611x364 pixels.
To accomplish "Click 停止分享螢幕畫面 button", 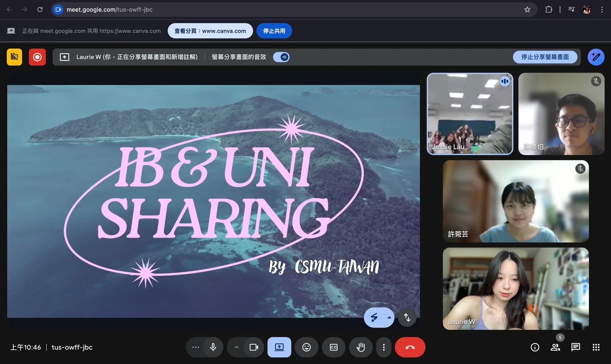I will pos(545,57).
